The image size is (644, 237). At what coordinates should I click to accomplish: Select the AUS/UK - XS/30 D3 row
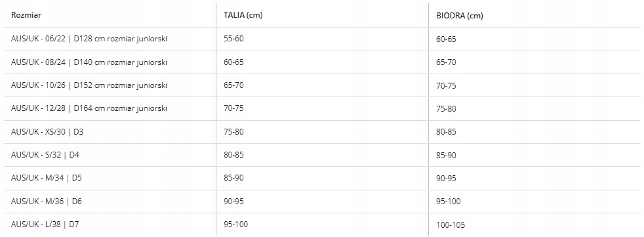[322, 132]
